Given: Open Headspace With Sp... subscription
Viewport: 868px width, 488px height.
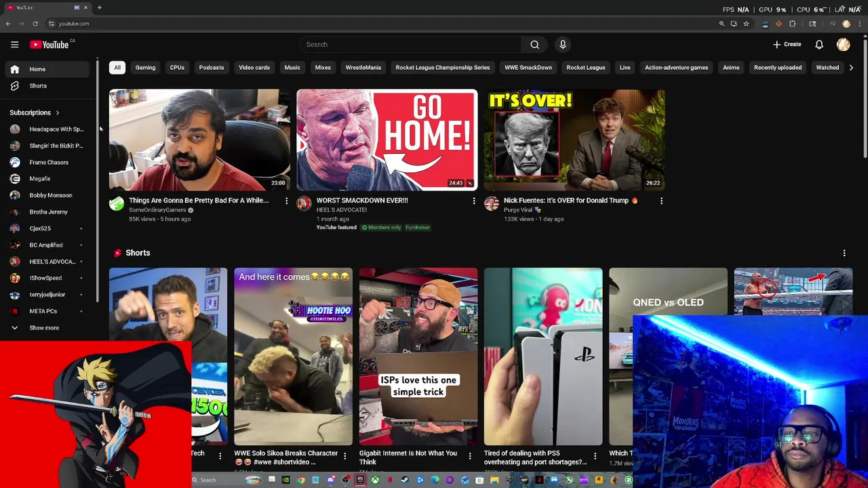Looking at the screenshot, I should pos(47,129).
